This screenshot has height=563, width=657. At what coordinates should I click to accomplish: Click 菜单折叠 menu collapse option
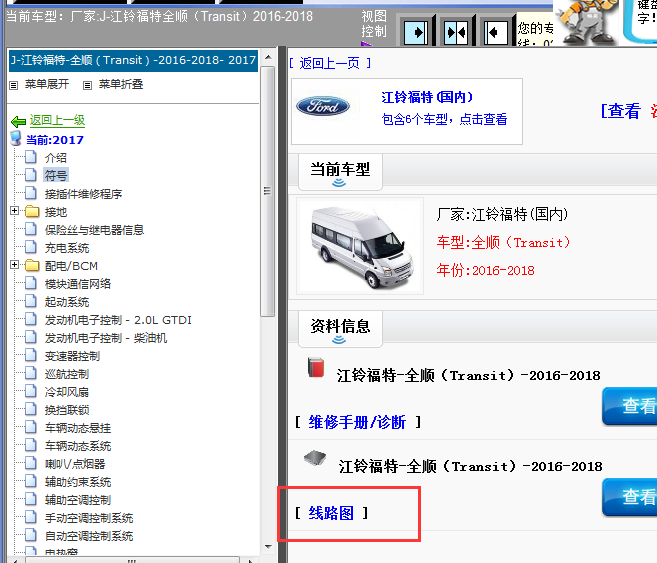121,84
